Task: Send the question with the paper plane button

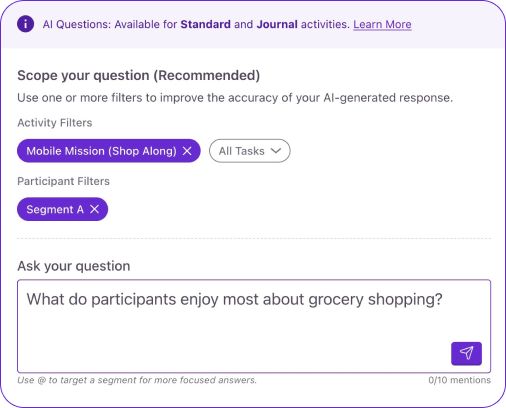Action: [466, 353]
